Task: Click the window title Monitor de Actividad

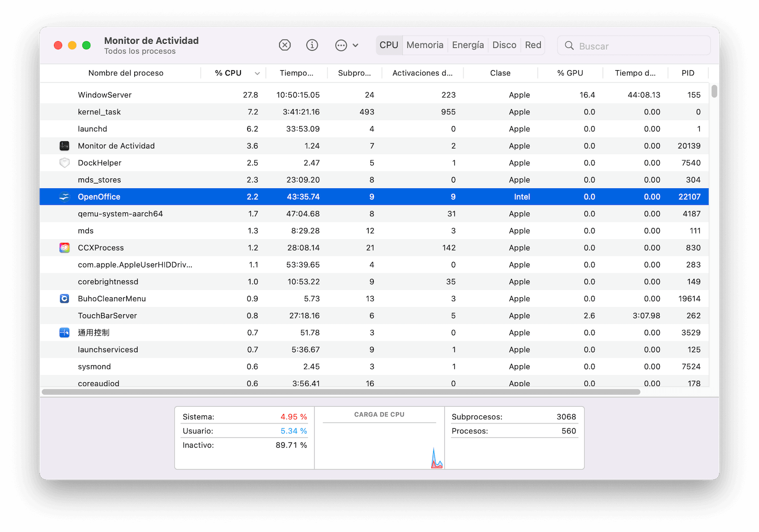Action: point(151,41)
